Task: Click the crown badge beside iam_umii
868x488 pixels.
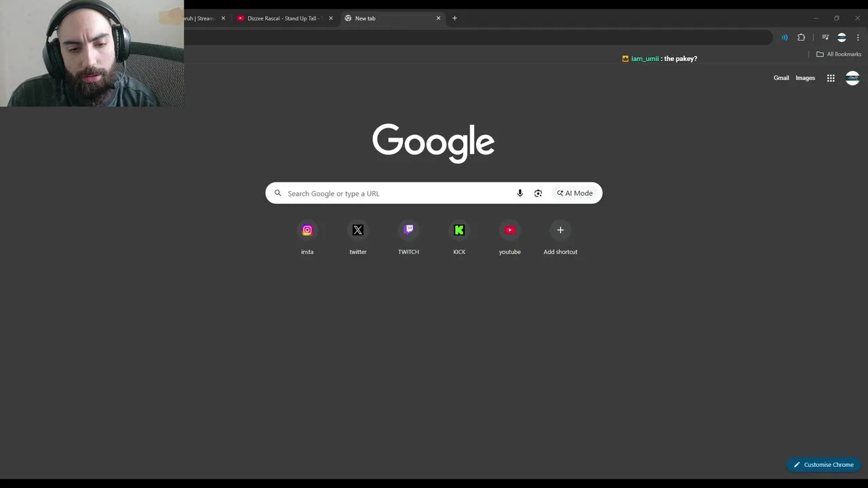Action: [x=625, y=59]
